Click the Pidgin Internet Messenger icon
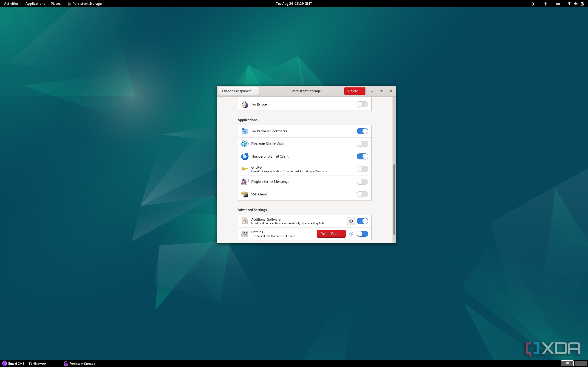The image size is (588, 367). coord(244,182)
